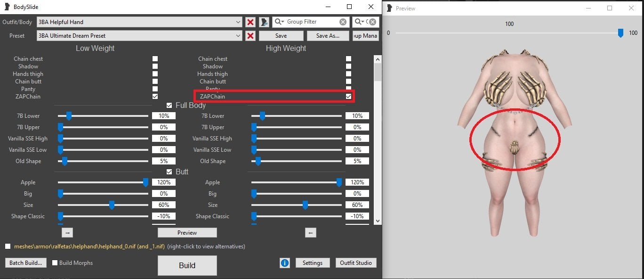Open the blue info icon near Settings
The width and height of the screenshot is (644, 279).
[285, 263]
